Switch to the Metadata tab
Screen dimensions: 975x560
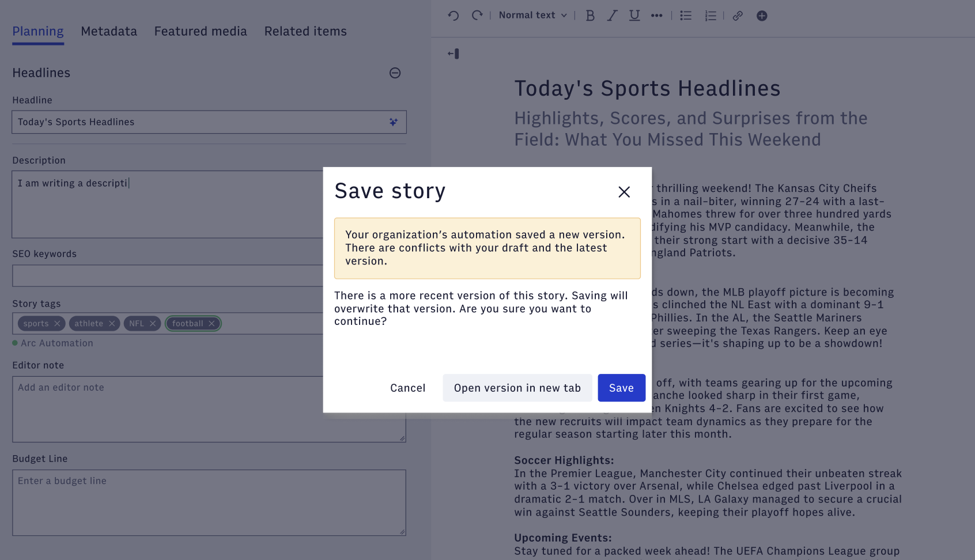109,31
